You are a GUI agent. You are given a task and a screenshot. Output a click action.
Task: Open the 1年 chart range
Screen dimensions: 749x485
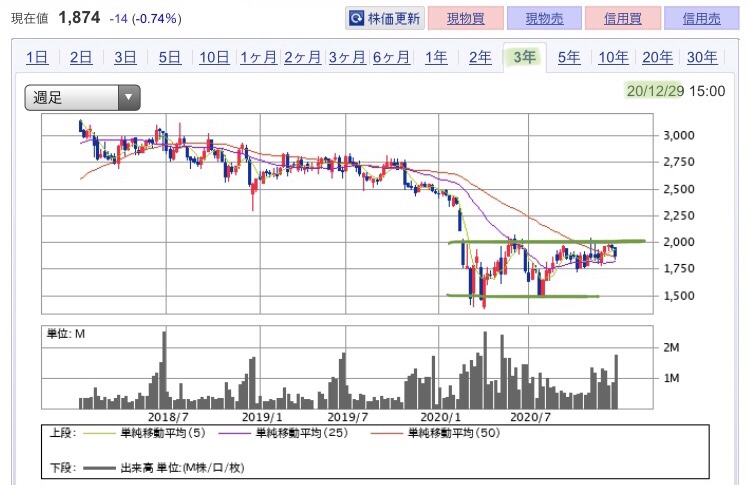tap(436, 57)
